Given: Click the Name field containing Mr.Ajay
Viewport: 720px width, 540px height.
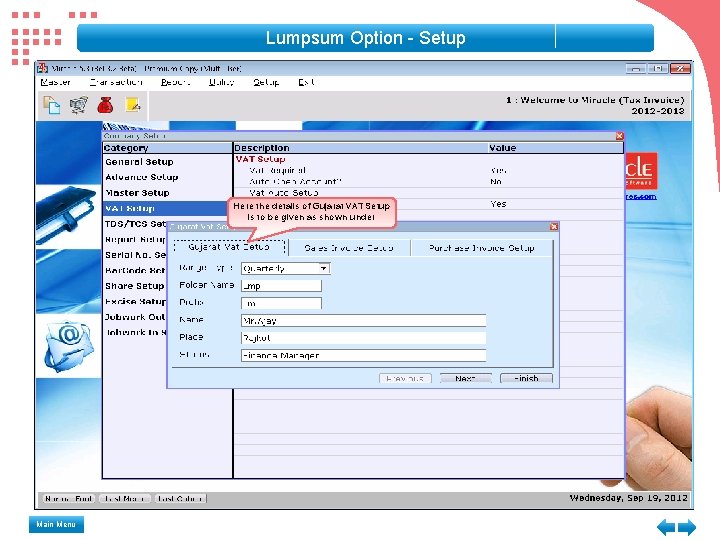Looking at the screenshot, I should 363,321.
